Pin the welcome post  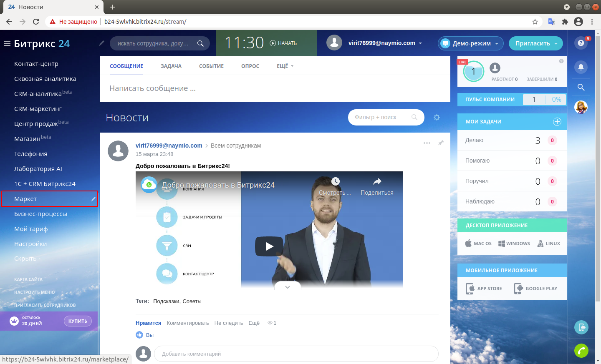pos(441,143)
